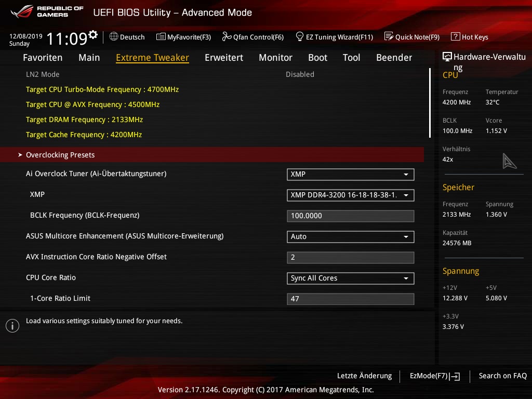
Task: Click the Qfan Control fan icon
Action: [x=227, y=37]
